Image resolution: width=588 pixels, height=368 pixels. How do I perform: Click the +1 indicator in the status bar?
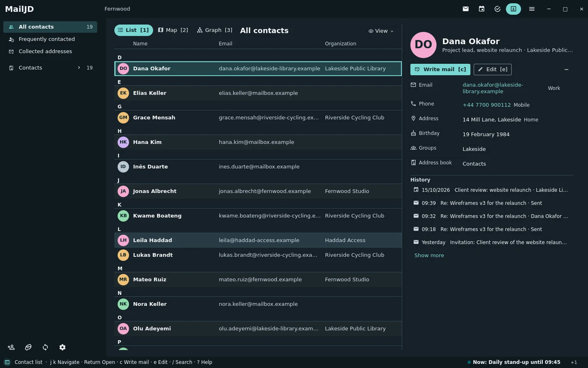pos(574,362)
